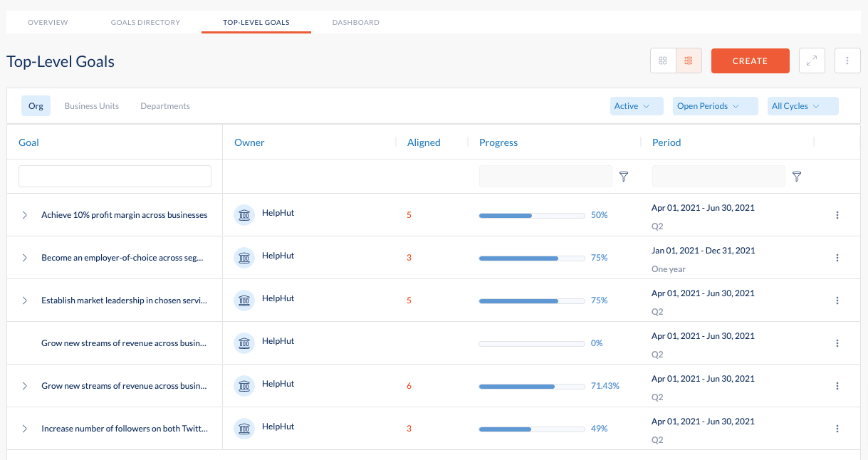Click the 75% progress bar of employer-of-choice goal
The width and height of the screenshot is (868, 460).
[531, 258]
